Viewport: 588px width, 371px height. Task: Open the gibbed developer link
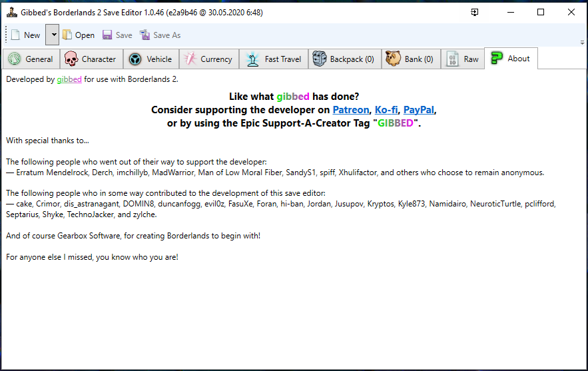coord(69,79)
